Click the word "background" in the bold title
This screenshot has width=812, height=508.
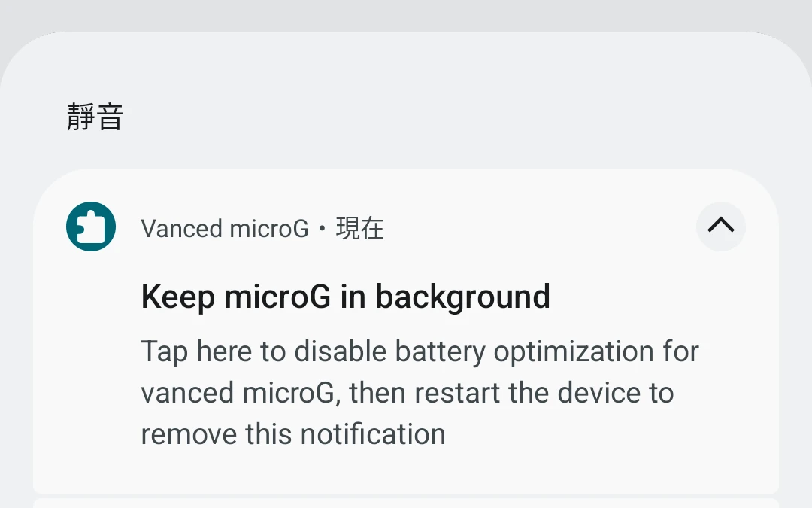pos(462,297)
